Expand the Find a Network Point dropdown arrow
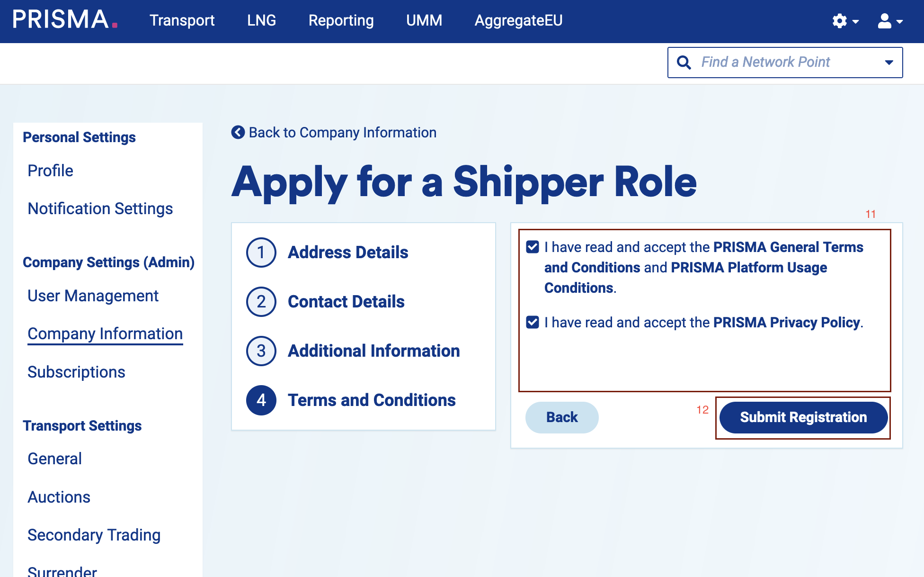This screenshot has width=924, height=577. coord(889,63)
